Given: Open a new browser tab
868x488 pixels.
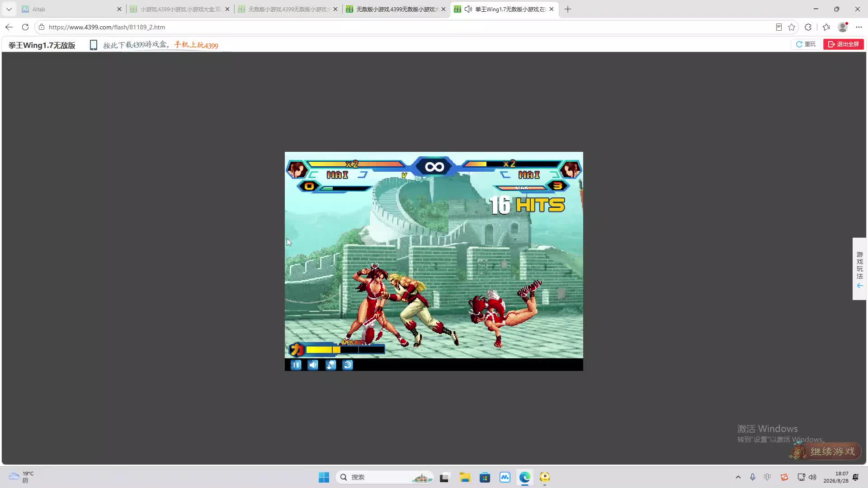Looking at the screenshot, I should coord(568,9).
